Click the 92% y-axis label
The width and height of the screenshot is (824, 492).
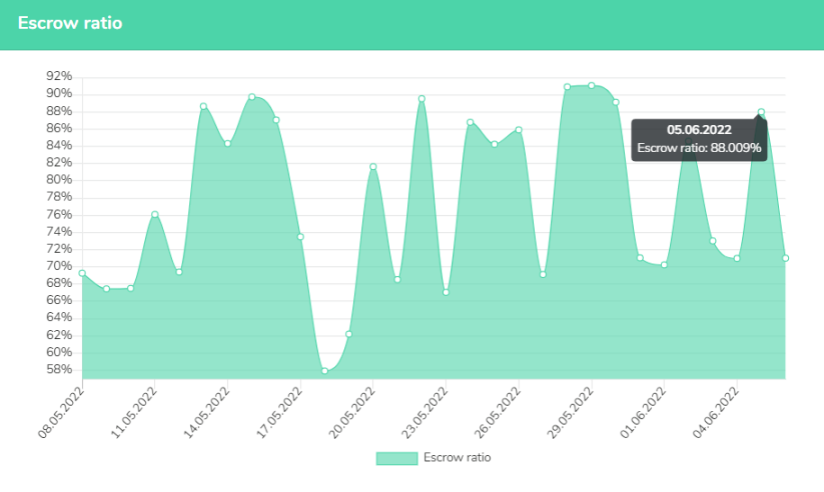[59, 77]
